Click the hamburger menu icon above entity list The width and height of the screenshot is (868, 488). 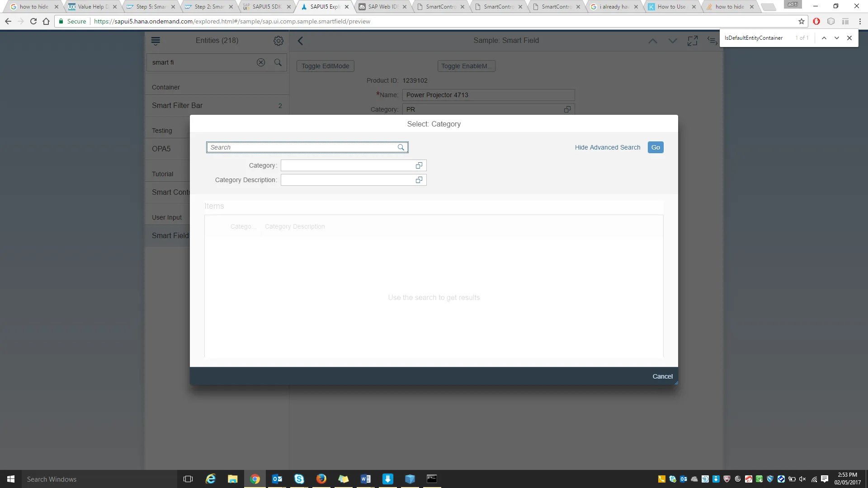coord(156,41)
